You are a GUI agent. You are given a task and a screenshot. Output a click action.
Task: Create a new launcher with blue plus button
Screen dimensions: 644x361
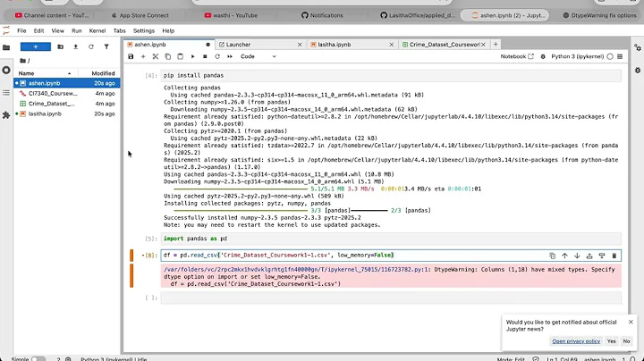[36, 46]
